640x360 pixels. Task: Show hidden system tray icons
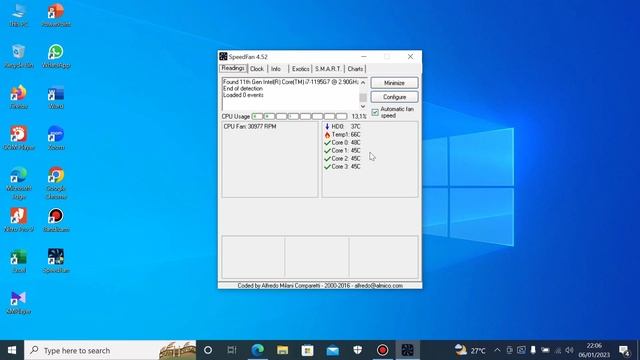coord(497,350)
